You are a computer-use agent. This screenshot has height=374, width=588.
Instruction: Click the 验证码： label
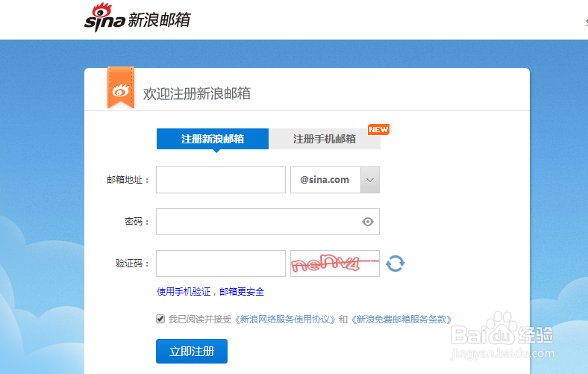(x=132, y=264)
